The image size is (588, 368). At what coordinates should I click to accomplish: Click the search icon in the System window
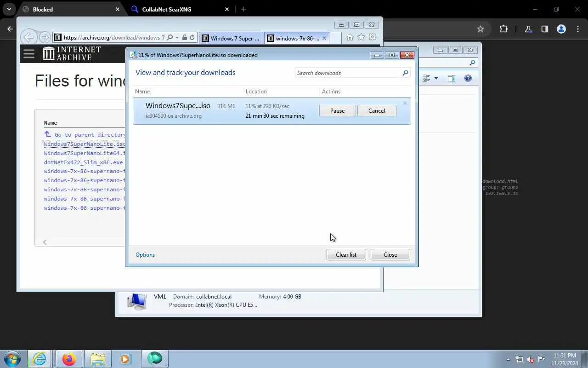pyautogui.click(x=472, y=63)
